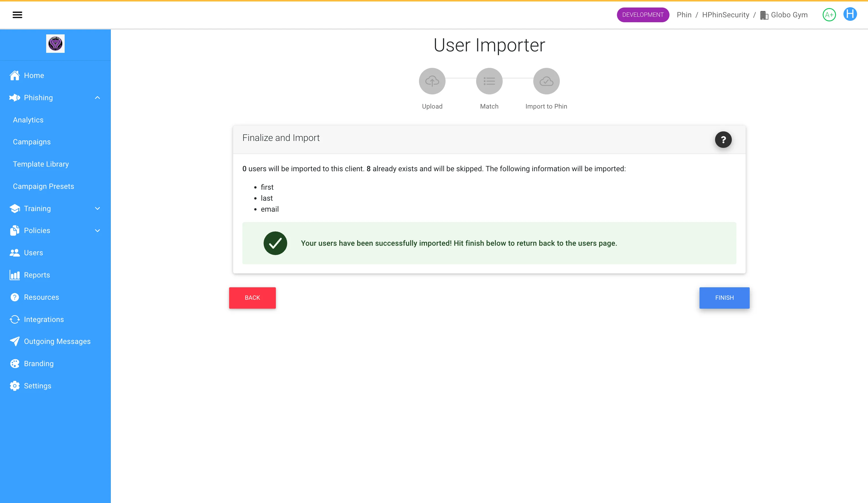Click the successfully imported message text
The height and width of the screenshot is (503, 868).
tap(459, 243)
